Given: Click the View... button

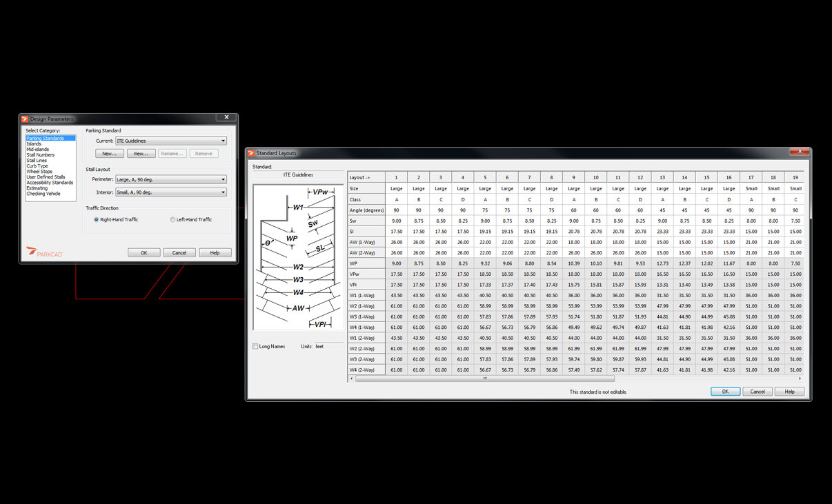Looking at the screenshot, I should click(141, 154).
